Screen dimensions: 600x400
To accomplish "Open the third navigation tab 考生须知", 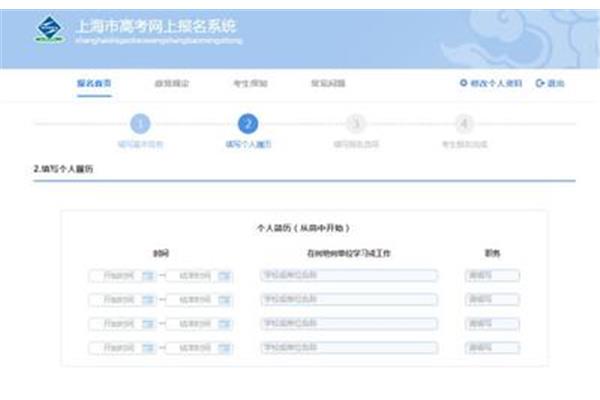I will pos(250,83).
